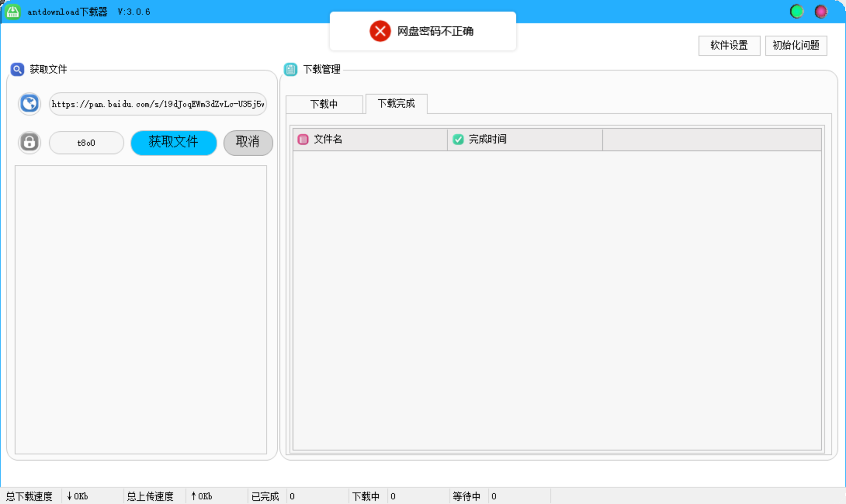This screenshot has height=504, width=846.
Task: Click the version text V:3.0.6
Action: tap(134, 12)
